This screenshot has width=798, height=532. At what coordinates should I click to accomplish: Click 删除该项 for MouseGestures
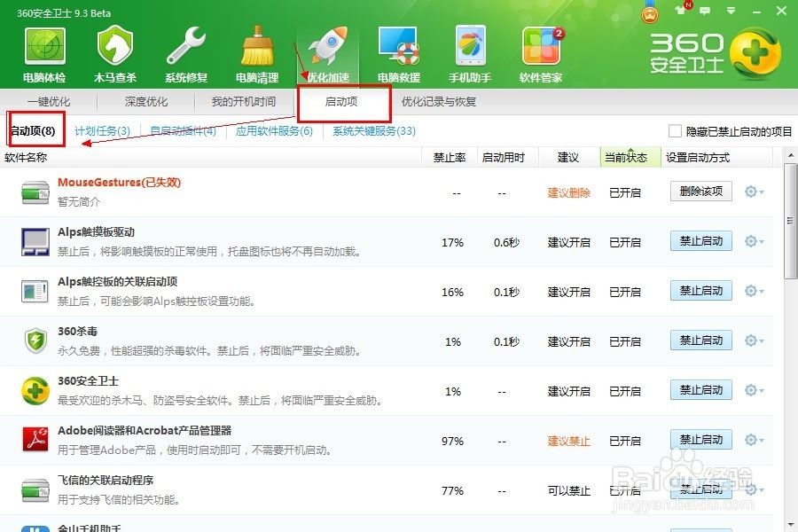(700, 191)
